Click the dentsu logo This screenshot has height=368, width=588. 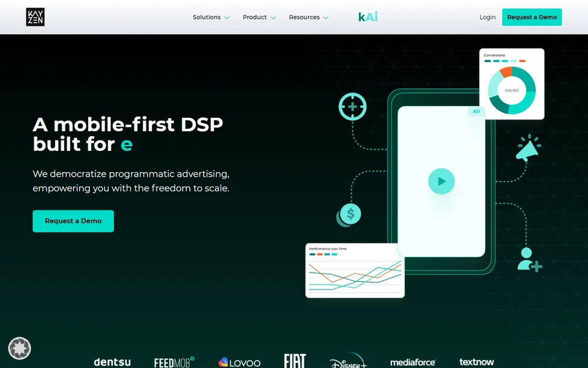pyautogui.click(x=112, y=362)
